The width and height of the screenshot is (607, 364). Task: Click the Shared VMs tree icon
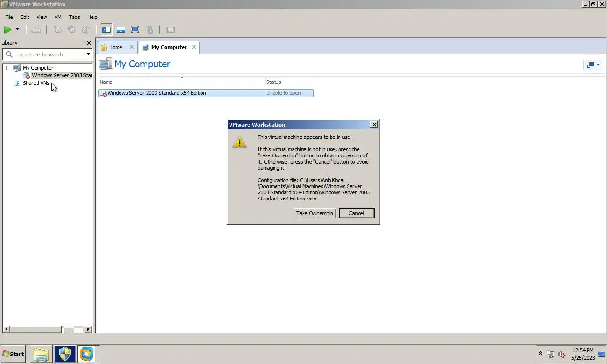click(17, 83)
